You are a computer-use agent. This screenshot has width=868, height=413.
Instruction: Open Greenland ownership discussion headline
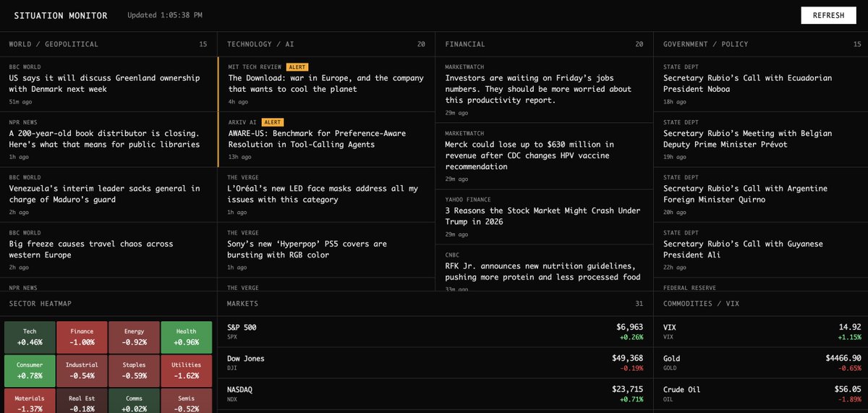(104, 83)
